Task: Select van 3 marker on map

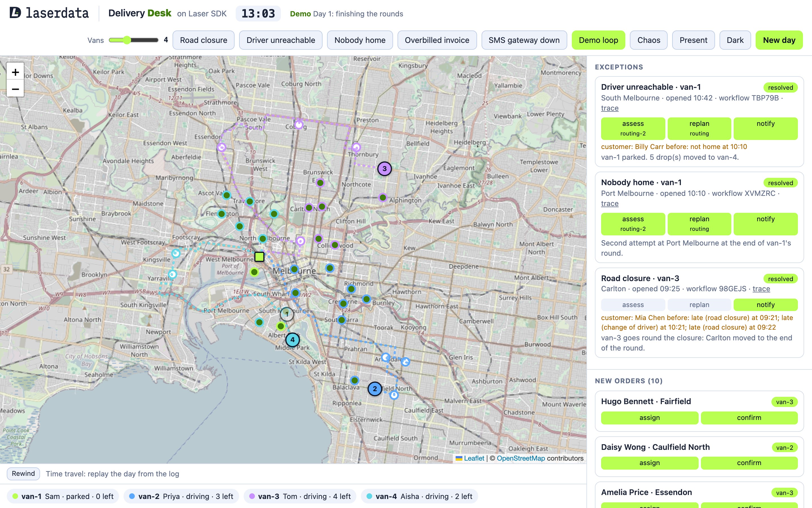Action: point(385,169)
